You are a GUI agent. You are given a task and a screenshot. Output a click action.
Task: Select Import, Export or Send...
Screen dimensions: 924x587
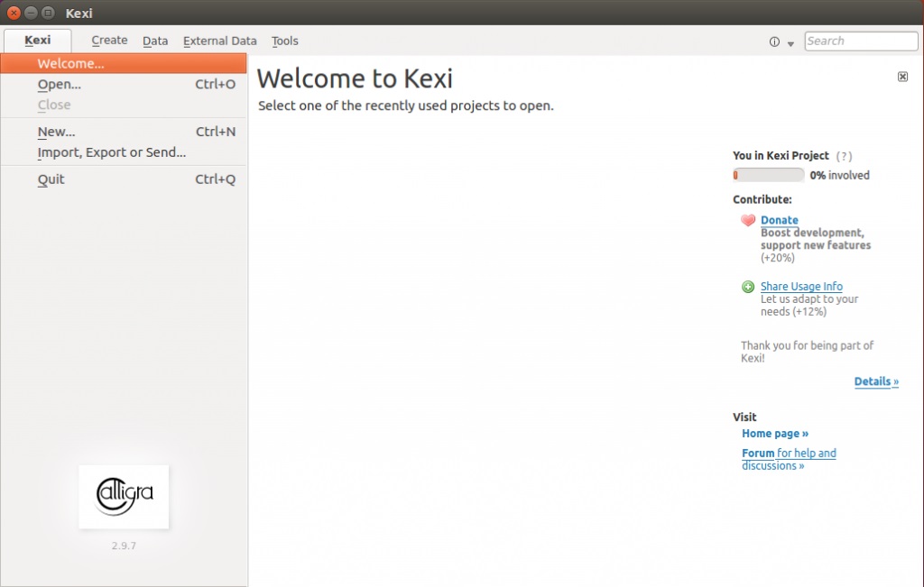123,152
